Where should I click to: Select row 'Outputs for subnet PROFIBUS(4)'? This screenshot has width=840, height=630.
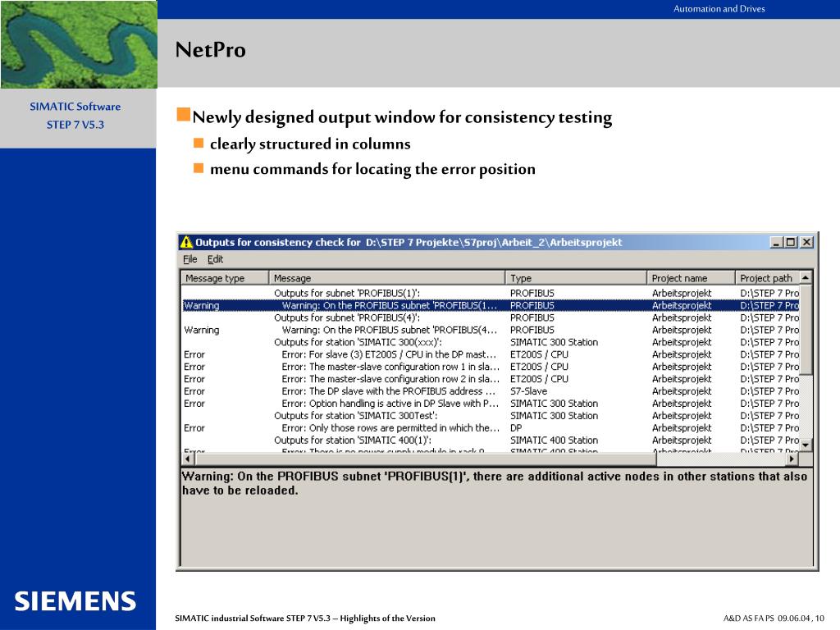coord(491,317)
